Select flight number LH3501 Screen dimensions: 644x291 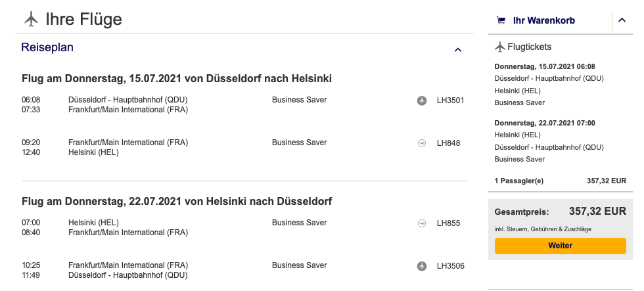(x=450, y=101)
